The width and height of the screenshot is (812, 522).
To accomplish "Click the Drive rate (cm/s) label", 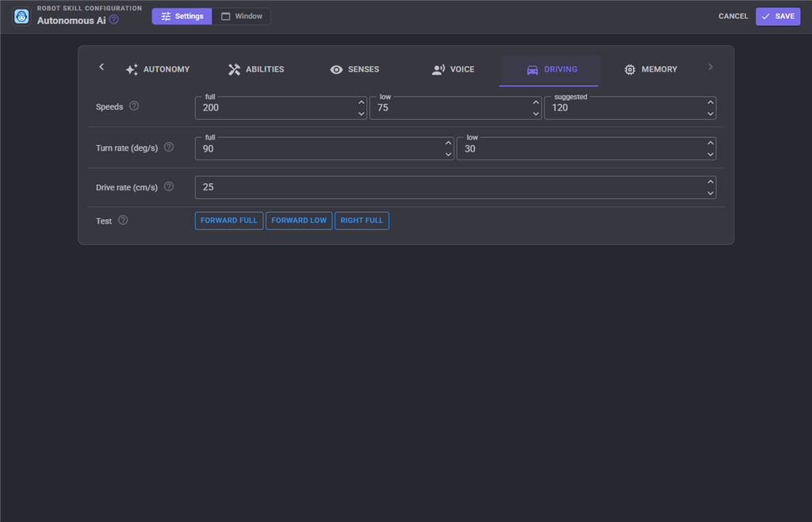I will click(127, 187).
